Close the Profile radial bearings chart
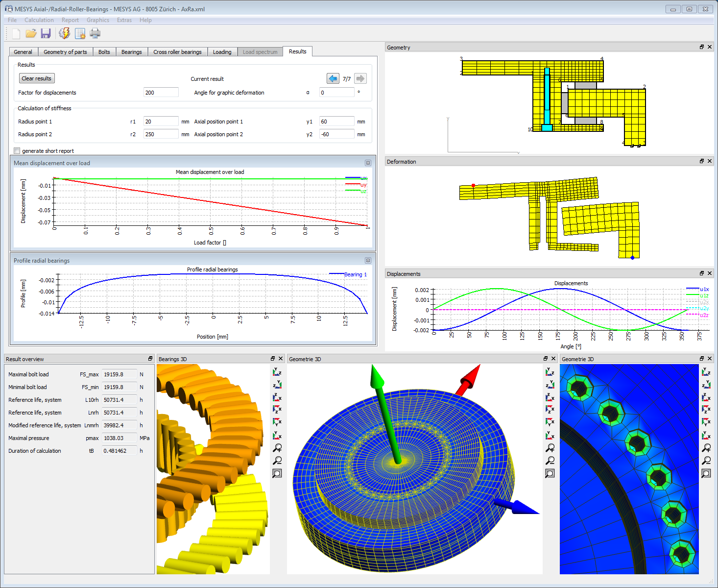 (x=368, y=260)
